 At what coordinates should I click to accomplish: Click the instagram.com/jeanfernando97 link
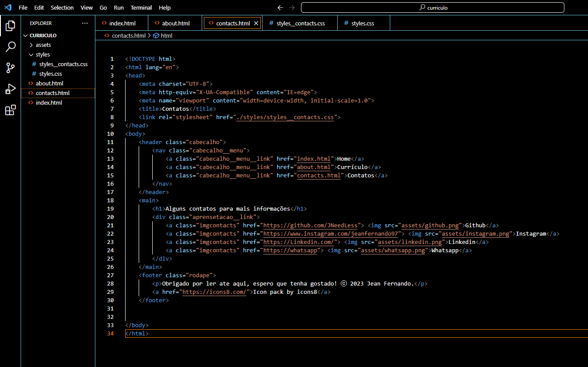pos(330,234)
